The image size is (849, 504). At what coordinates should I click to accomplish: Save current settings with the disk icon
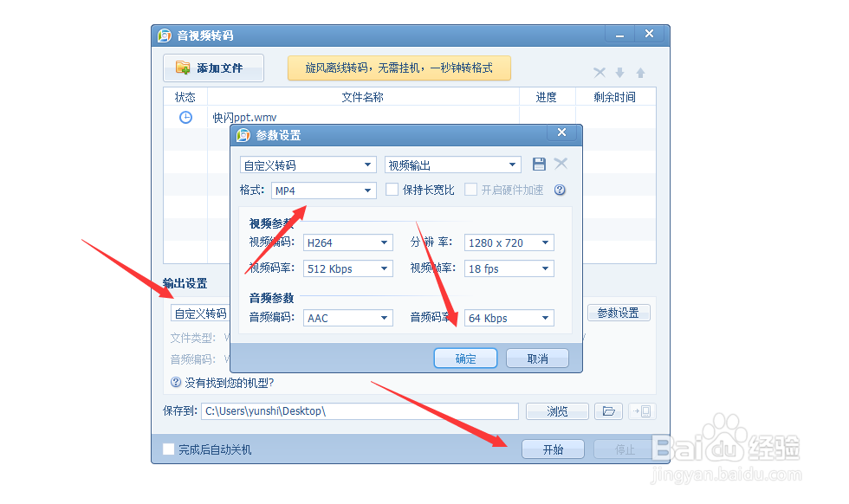[x=539, y=163]
